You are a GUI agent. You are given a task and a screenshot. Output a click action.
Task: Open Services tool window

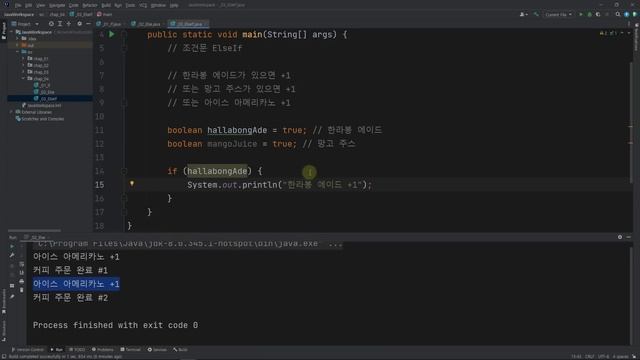pos(157,349)
